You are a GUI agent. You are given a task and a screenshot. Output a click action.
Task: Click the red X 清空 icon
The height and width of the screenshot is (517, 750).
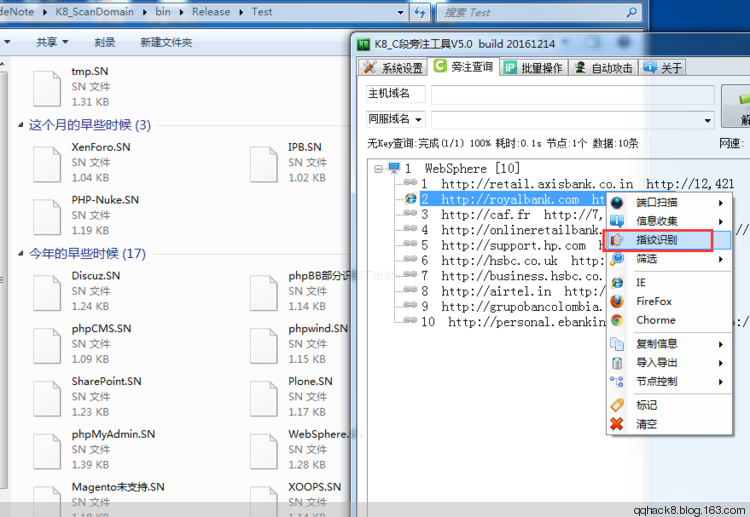point(617,424)
